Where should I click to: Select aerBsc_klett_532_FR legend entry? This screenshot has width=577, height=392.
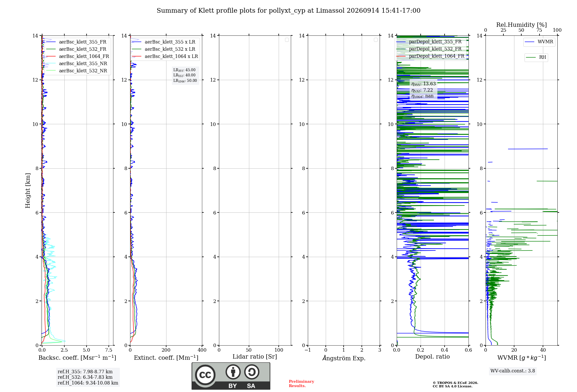(77, 49)
